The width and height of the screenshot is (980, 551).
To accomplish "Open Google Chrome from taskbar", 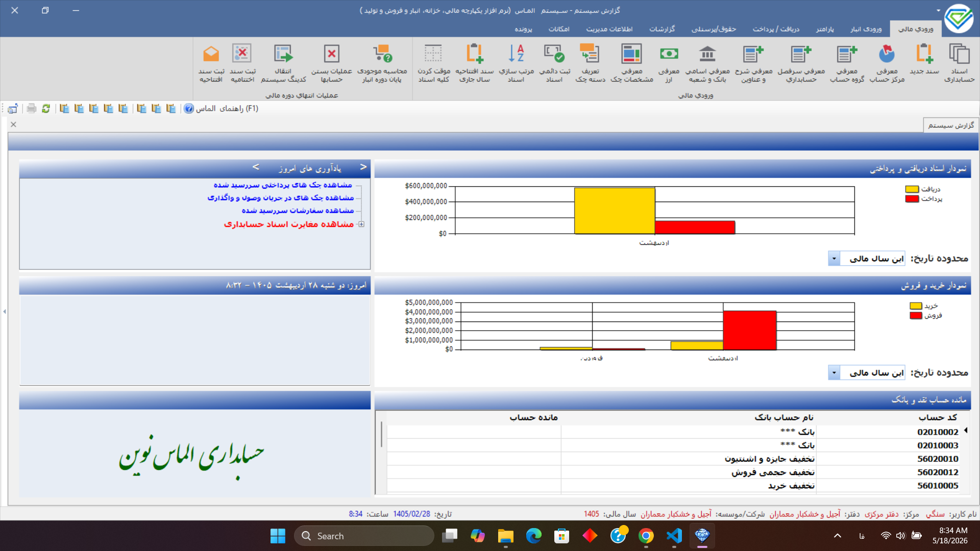I will 646,536.
